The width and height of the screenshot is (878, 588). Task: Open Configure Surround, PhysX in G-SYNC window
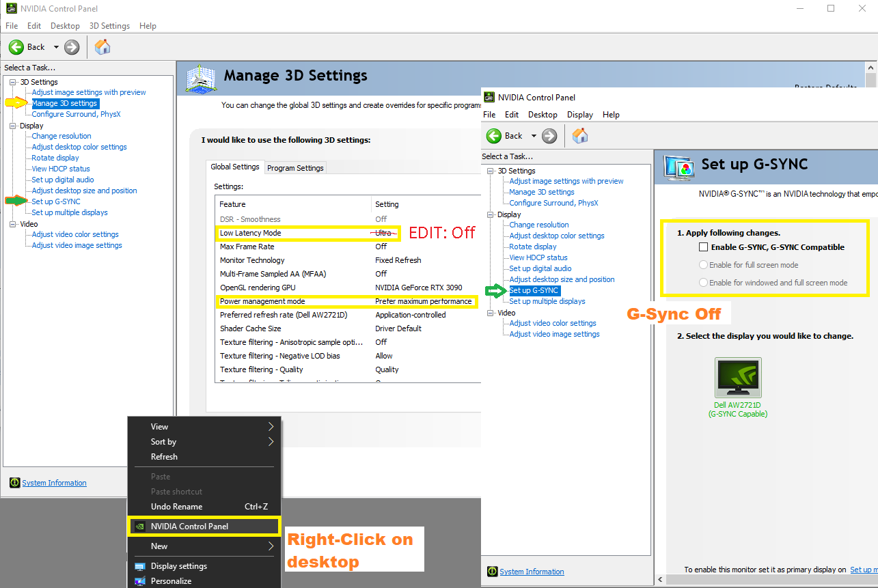click(553, 203)
